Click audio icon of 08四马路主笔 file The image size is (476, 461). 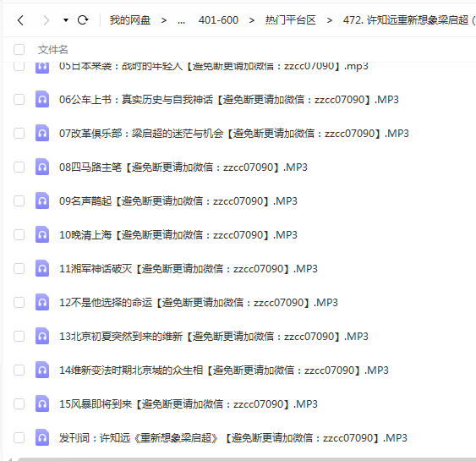[42, 167]
